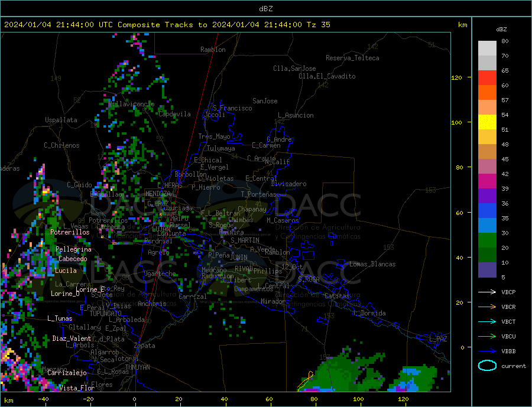Click the 'Reserva_Telteca' place label
This screenshot has height=407, width=532.
(x=352, y=58)
